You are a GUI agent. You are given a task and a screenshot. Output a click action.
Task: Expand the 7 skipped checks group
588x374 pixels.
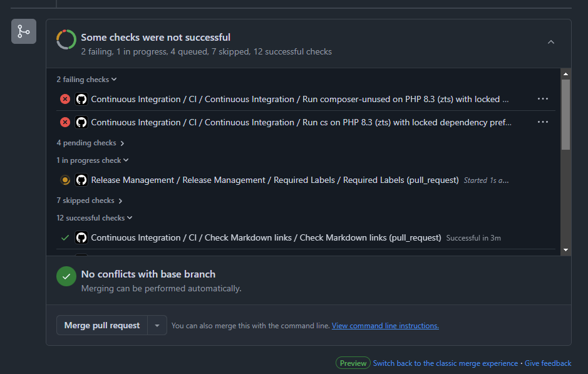(90, 200)
